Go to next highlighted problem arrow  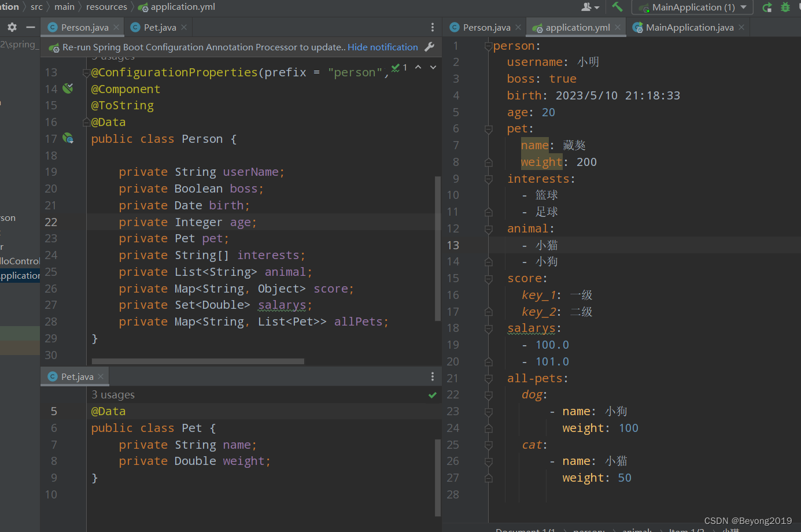tap(433, 68)
